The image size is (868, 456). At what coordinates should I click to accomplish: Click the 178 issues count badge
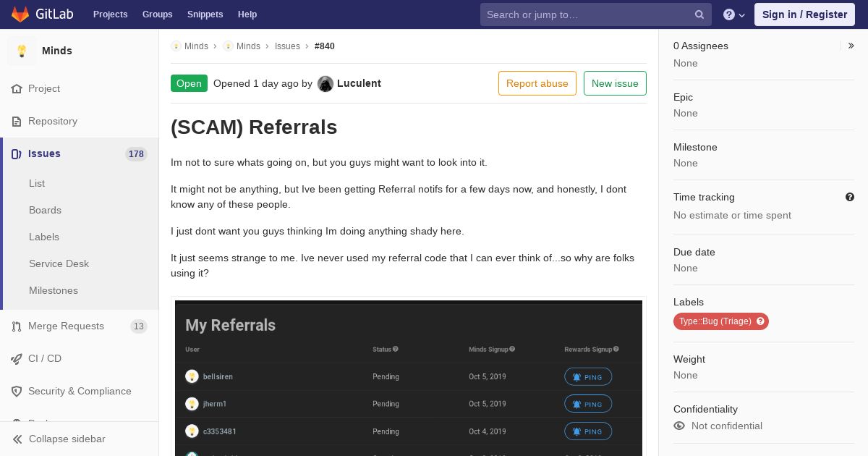[x=136, y=153]
